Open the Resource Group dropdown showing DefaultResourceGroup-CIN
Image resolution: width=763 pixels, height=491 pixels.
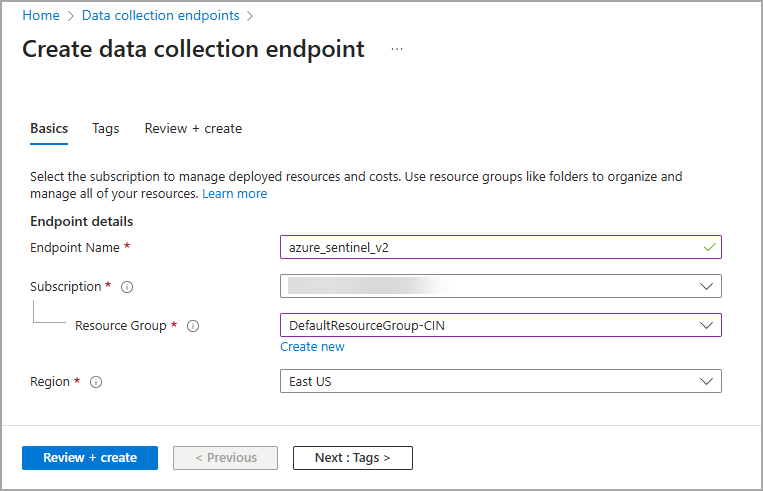[x=500, y=325]
